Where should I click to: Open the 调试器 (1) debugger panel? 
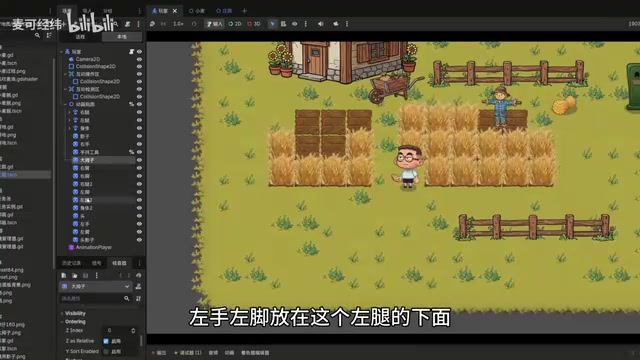coord(188,353)
